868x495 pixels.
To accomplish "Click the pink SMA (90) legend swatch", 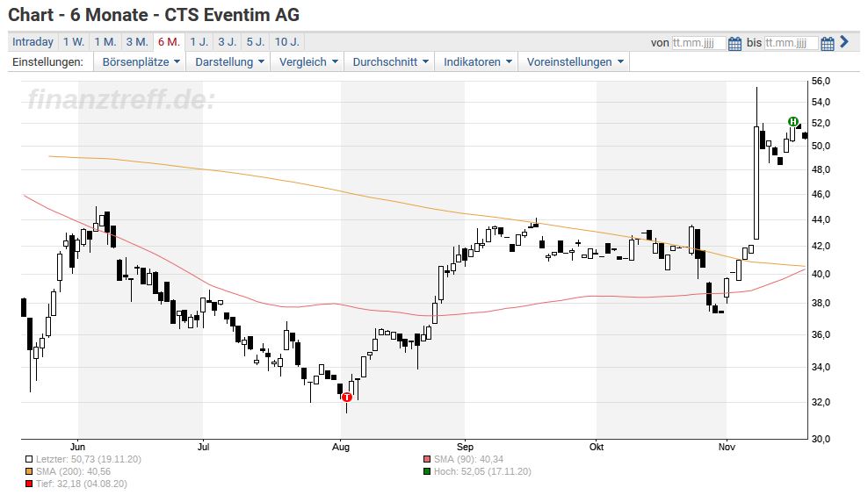I will tap(426, 459).
